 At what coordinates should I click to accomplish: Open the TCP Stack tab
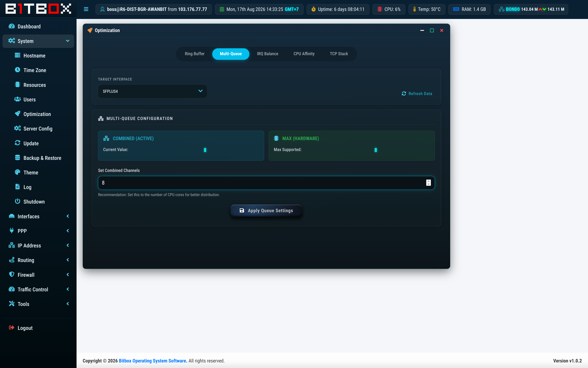[339, 54]
